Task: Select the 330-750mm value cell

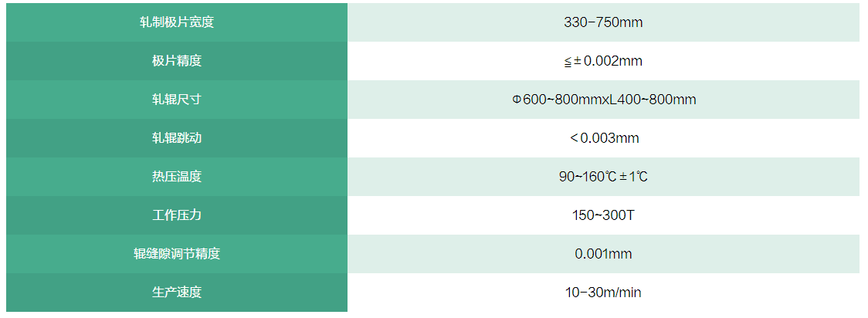Action: coord(603,22)
